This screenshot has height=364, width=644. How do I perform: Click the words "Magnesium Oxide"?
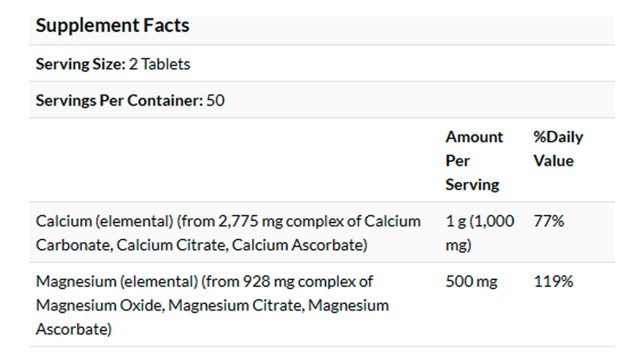tap(98, 305)
